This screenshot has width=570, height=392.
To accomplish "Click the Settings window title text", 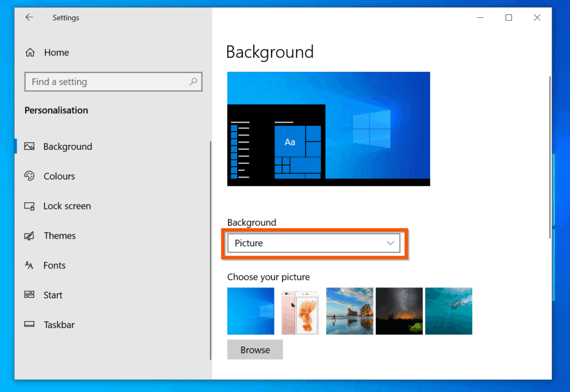I will [66, 17].
